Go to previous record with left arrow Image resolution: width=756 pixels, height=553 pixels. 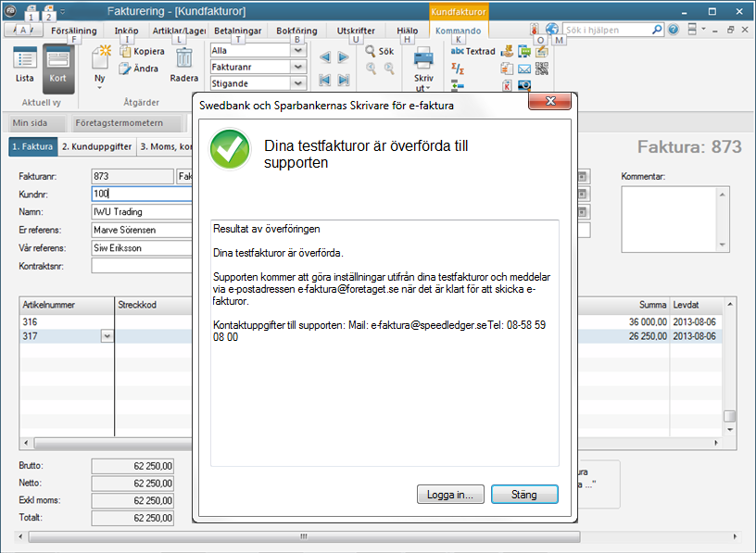pos(325,57)
